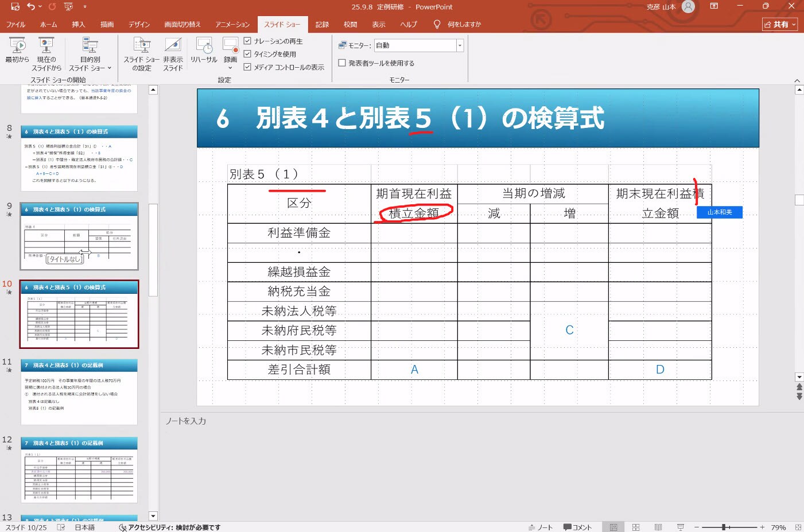Switch to reading view in status bar

(x=658, y=527)
